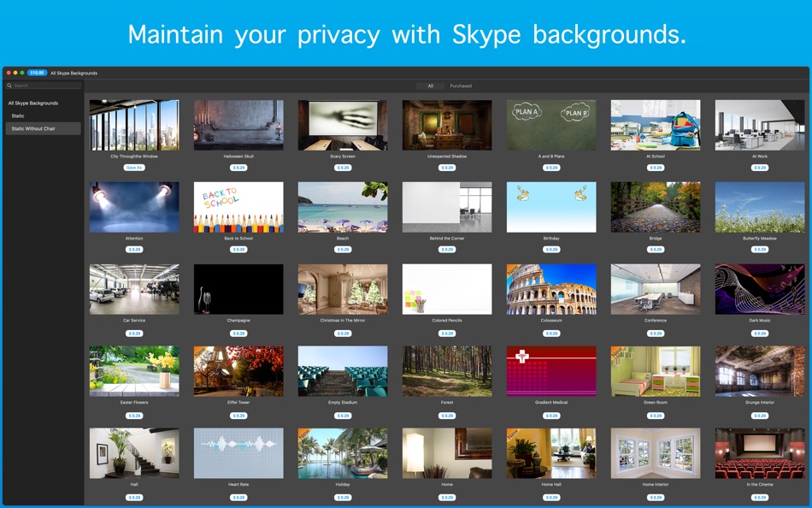Open the $10.00 balance badge in title bar
Screen dimensions: 812x508
(37, 73)
